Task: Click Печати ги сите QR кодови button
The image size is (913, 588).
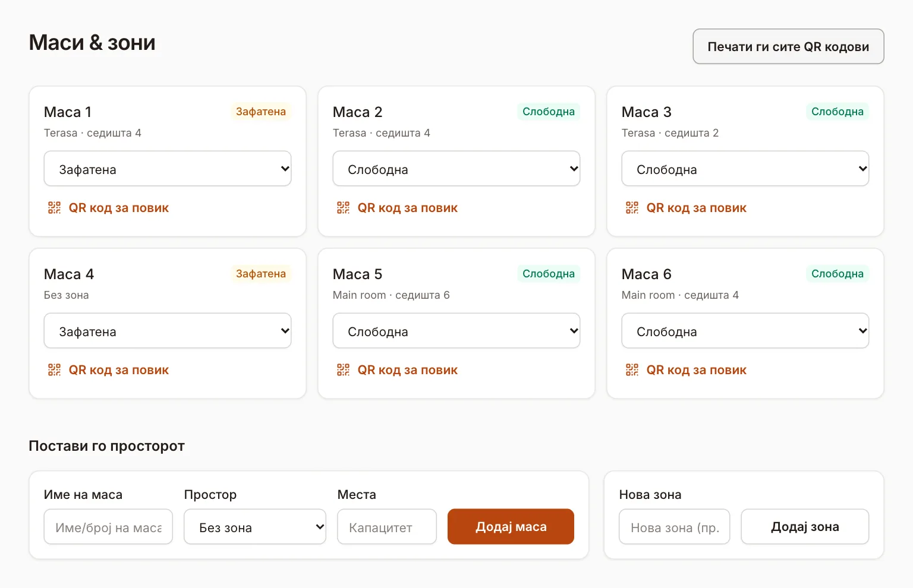Action: [788, 46]
